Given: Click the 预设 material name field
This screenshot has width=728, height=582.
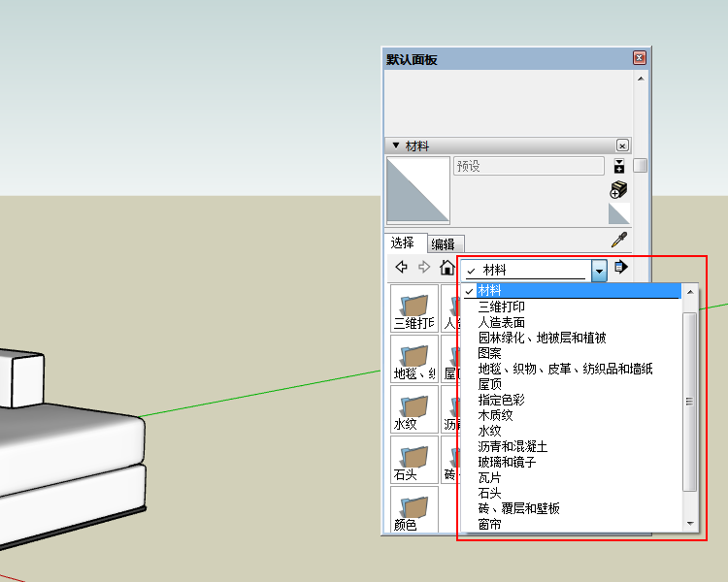Looking at the screenshot, I should [528, 166].
